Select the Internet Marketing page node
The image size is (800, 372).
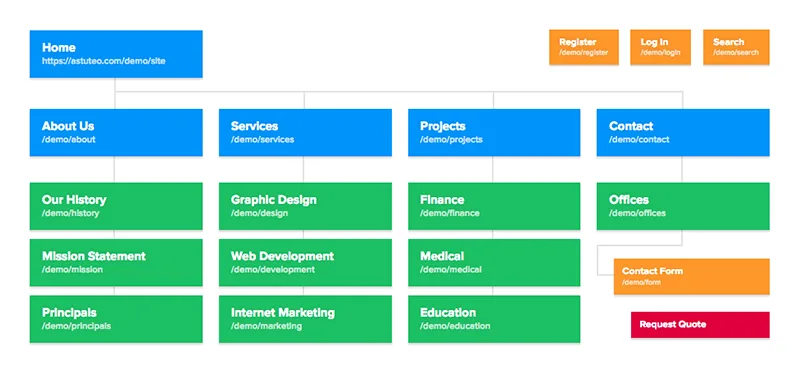305,319
